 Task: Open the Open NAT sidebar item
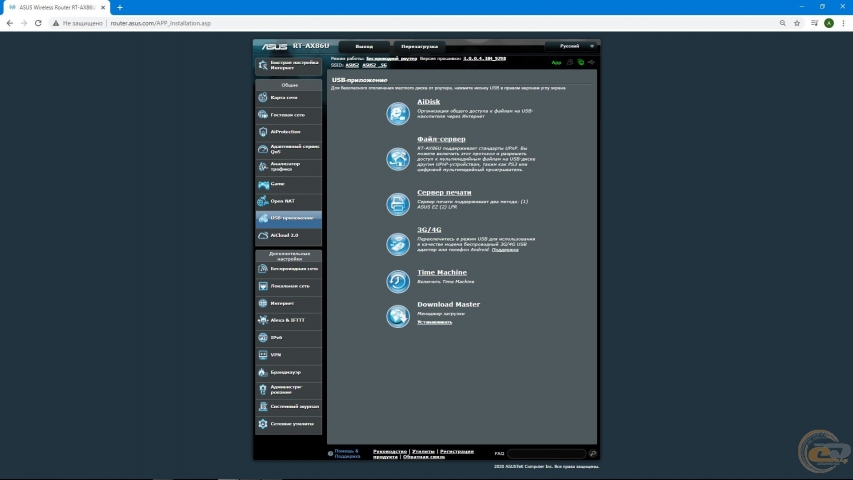pyautogui.click(x=288, y=201)
